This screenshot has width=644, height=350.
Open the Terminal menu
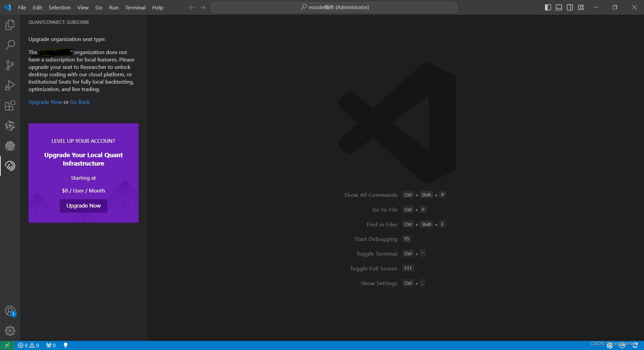tap(136, 7)
